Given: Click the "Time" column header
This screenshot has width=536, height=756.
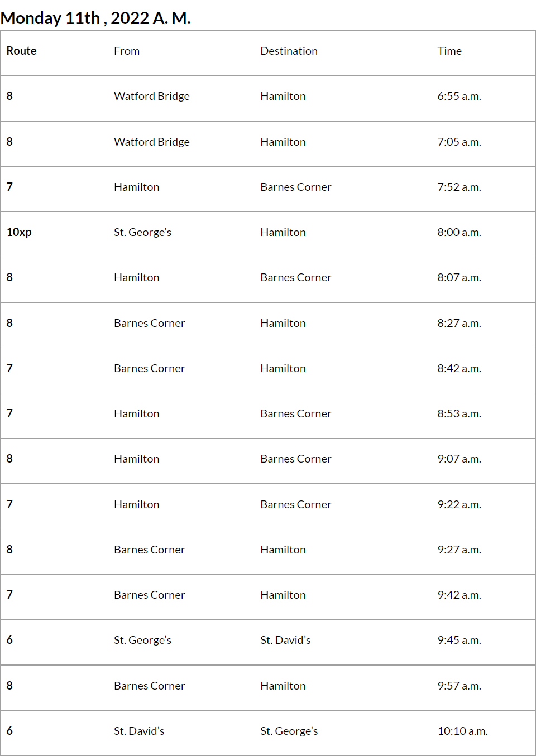Looking at the screenshot, I should coord(449,51).
